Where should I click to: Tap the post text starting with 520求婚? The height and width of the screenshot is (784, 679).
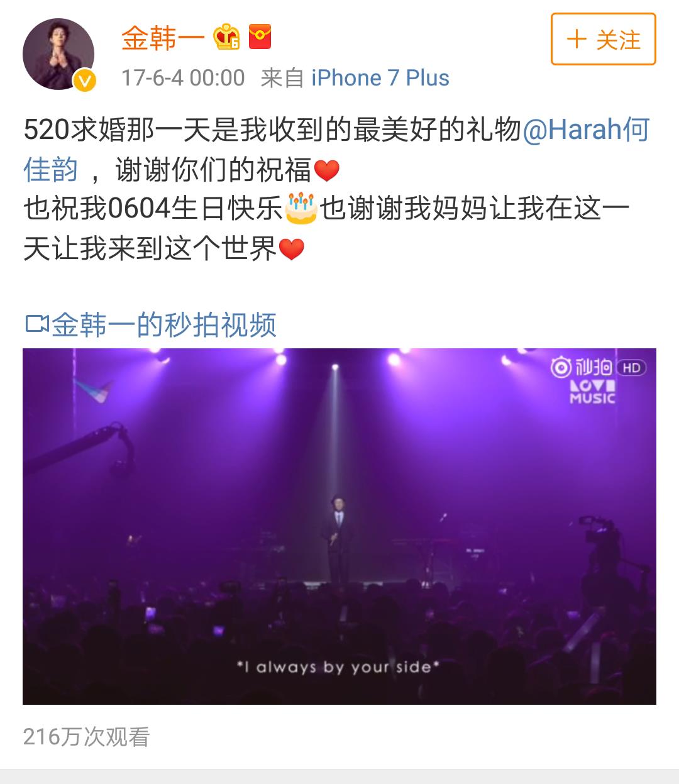click(x=327, y=189)
